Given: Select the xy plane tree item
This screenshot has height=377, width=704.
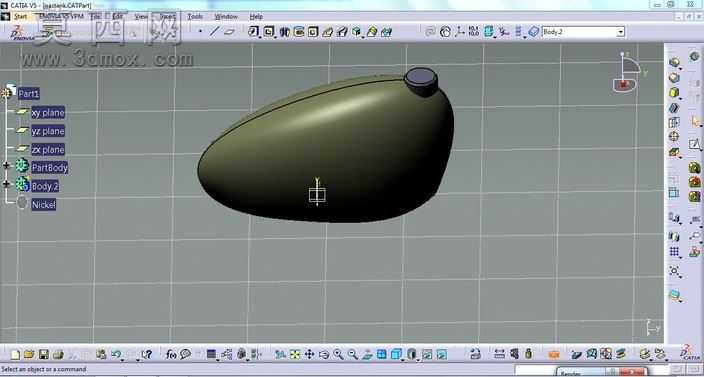Looking at the screenshot, I should 48,113.
